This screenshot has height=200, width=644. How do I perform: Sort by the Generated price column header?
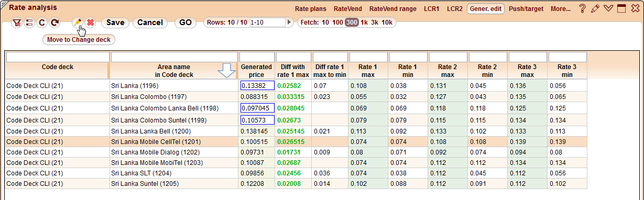[256, 71]
